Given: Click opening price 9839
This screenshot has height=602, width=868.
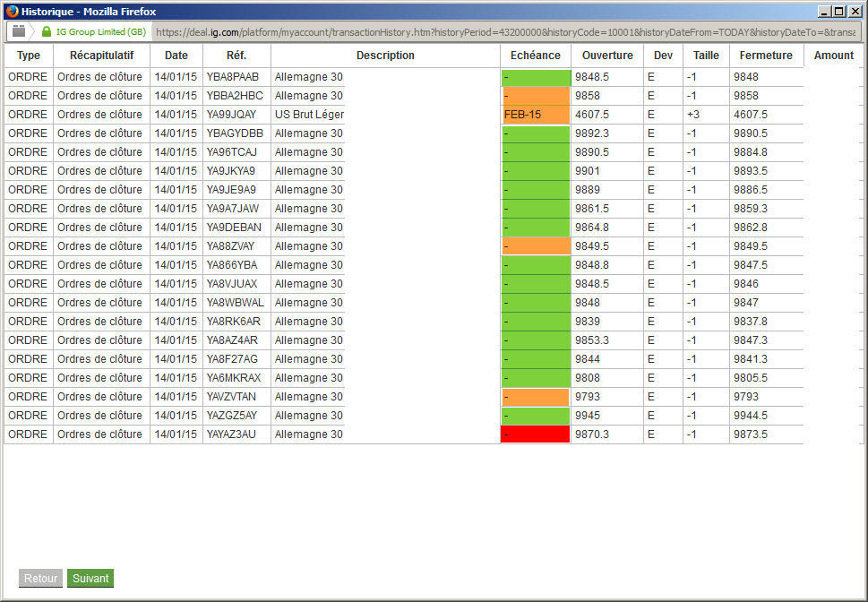Looking at the screenshot, I should pyautogui.click(x=588, y=322).
